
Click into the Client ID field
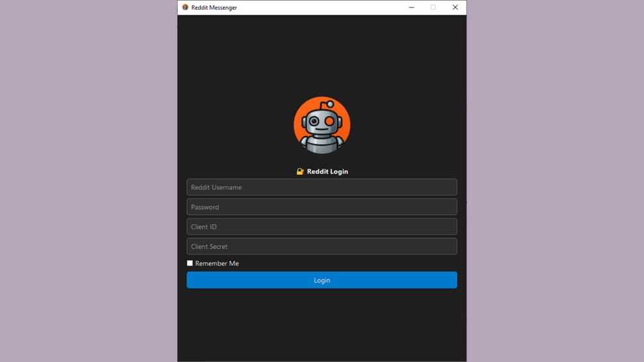[x=322, y=227]
